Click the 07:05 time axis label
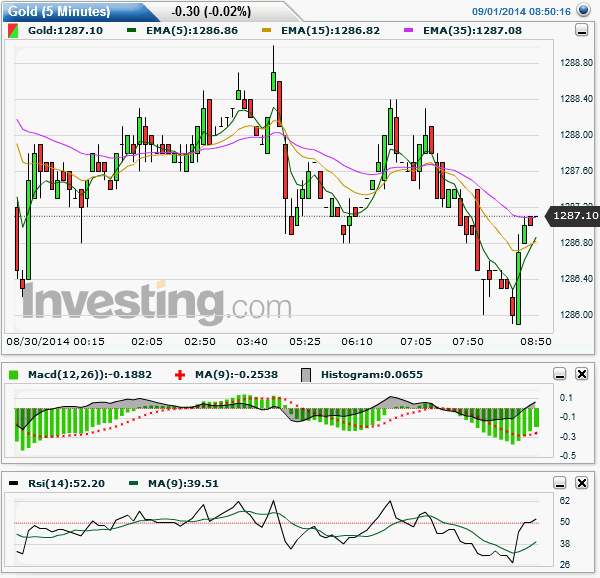The width and height of the screenshot is (600, 578). click(x=416, y=342)
